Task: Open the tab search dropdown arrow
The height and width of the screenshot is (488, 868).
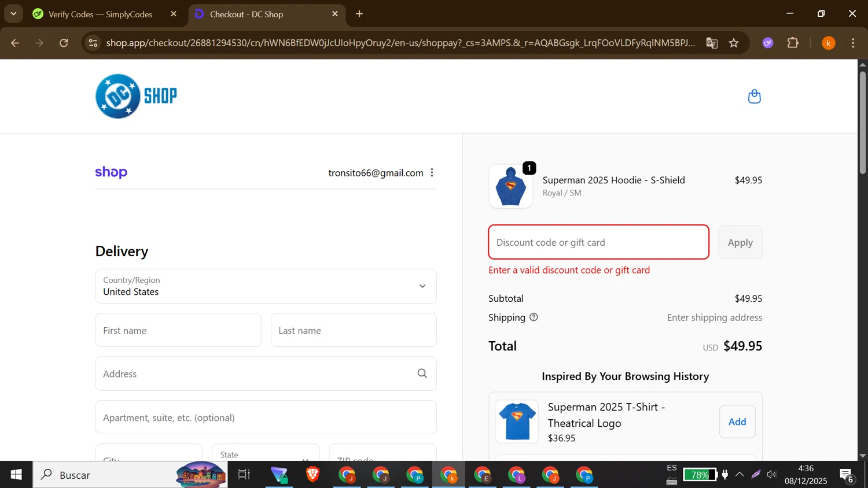Action: click(13, 14)
